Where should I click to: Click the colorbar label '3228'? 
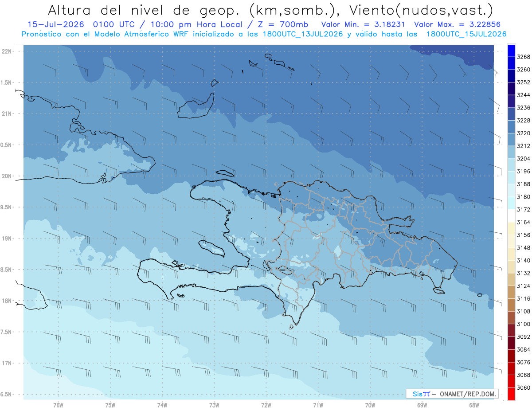pyautogui.click(x=523, y=121)
